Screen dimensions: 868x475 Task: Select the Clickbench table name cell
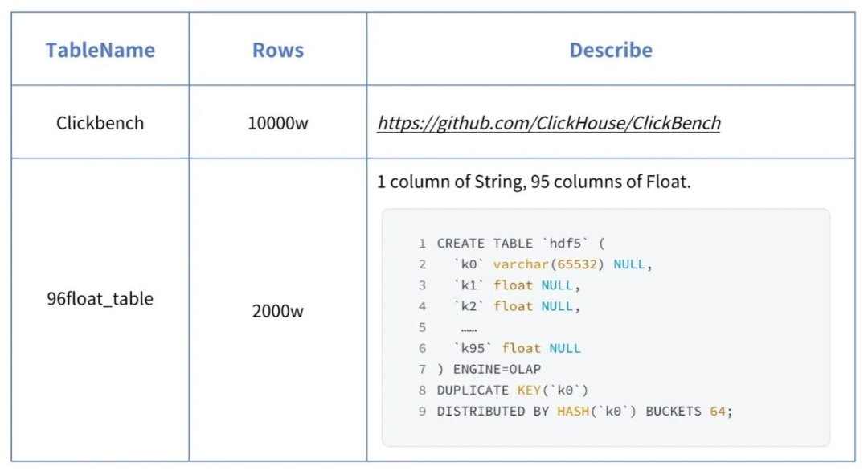click(100, 123)
